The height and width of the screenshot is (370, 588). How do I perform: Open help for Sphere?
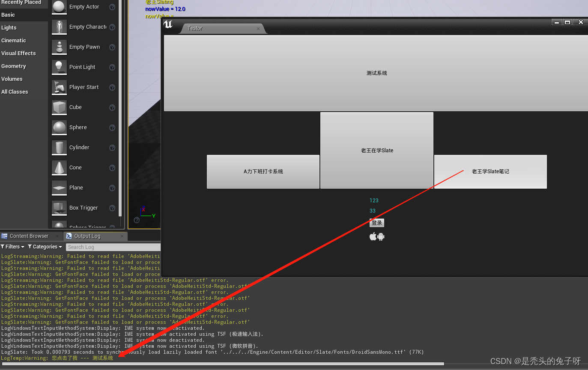tap(112, 127)
